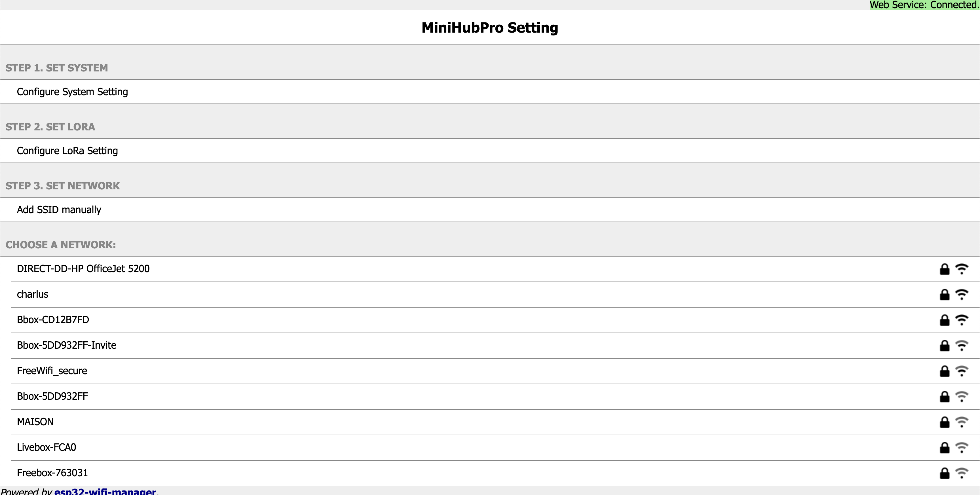Click WiFi signal icon for Bbox-CD12B7FD
Image resolution: width=980 pixels, height=495 pixels.
[x=961, y=320]
